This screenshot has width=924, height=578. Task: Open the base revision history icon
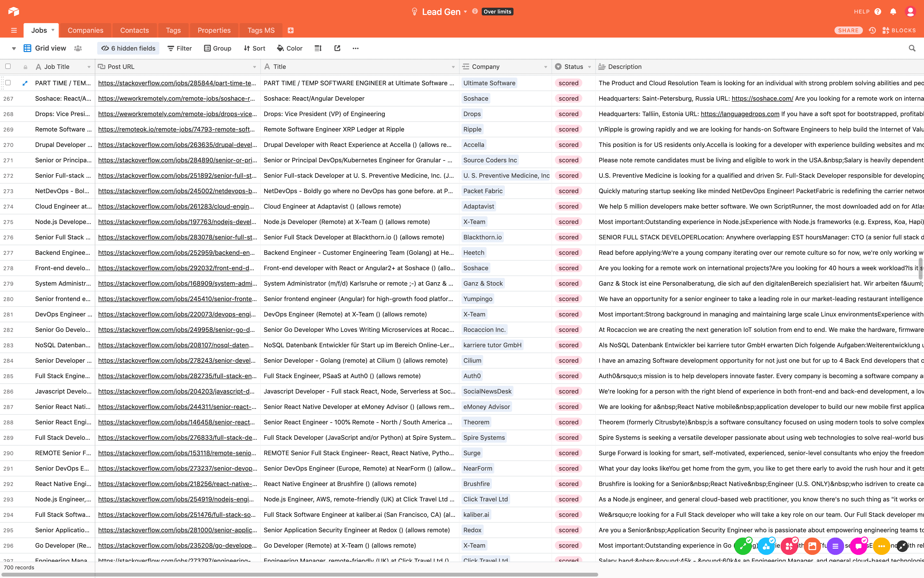click(873, 30)
